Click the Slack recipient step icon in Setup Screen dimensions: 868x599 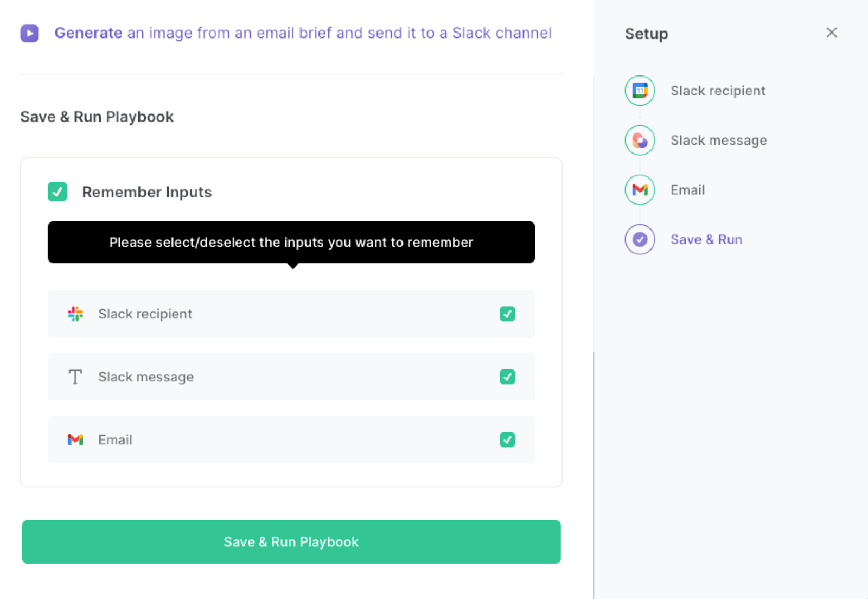(x=640, y=91)
